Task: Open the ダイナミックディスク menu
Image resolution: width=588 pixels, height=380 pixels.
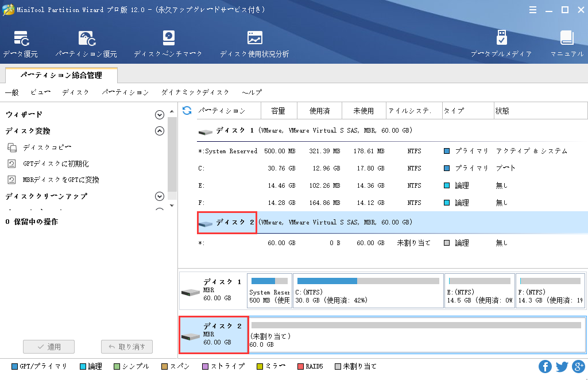Action: (x=195, y=92)
